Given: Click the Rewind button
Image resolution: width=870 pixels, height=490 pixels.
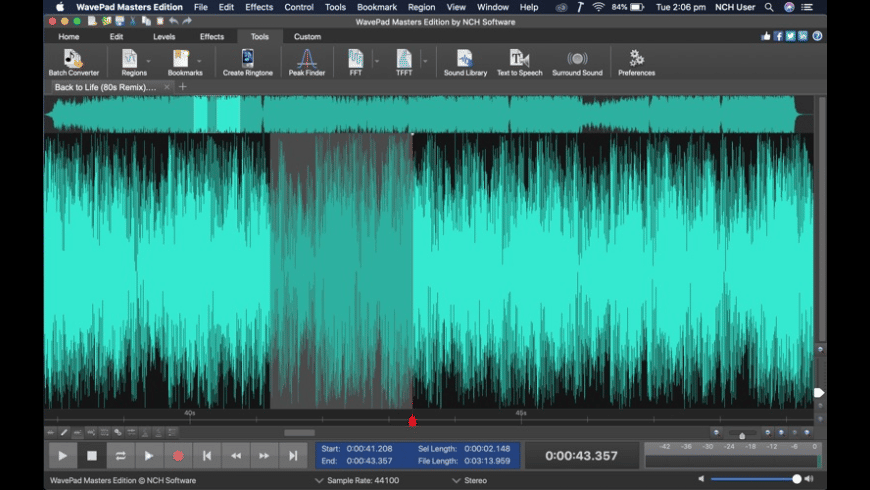Looking at the screenshot, I should 236,456.
